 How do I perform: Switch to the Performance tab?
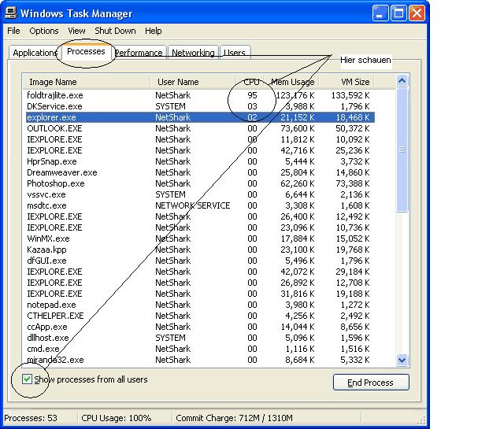[139, 53]
